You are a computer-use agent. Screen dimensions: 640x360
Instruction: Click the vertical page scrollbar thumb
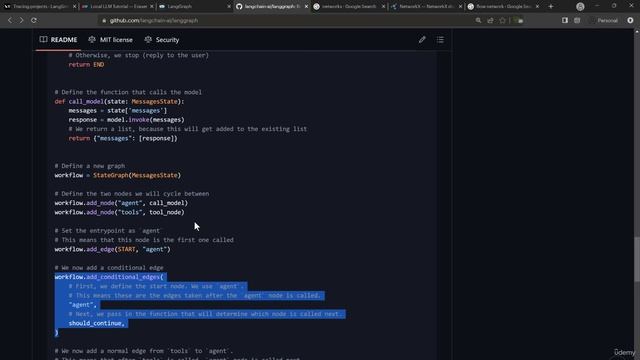tap(637, 259)
